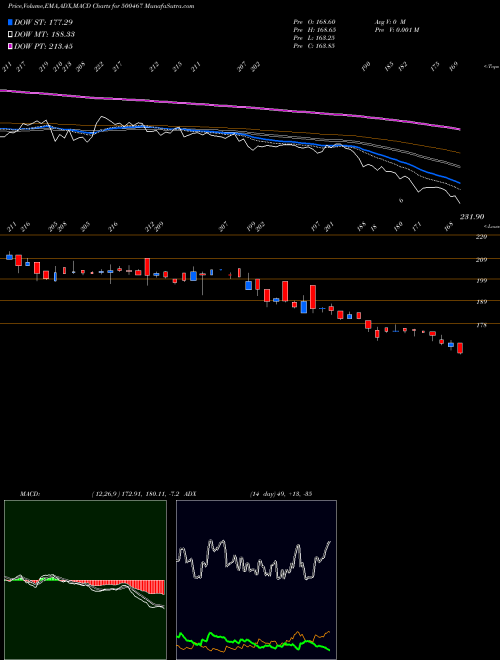Click the chart title mentioning MunafaSutra.com
This screenshot has height=660, width=500.
coord(101,6)
